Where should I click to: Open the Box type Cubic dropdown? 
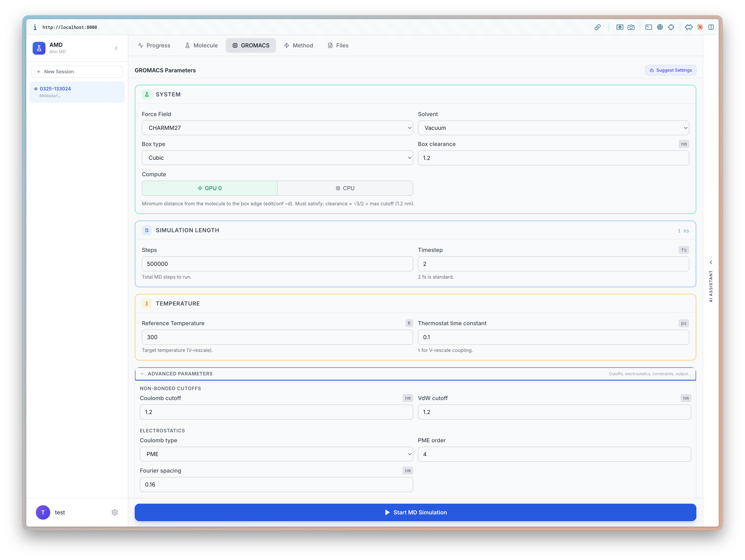(277, 158)
